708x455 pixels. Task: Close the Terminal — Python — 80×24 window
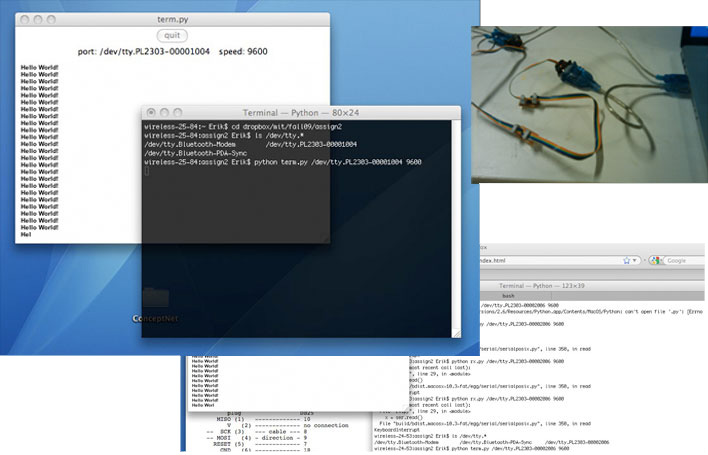151,113
